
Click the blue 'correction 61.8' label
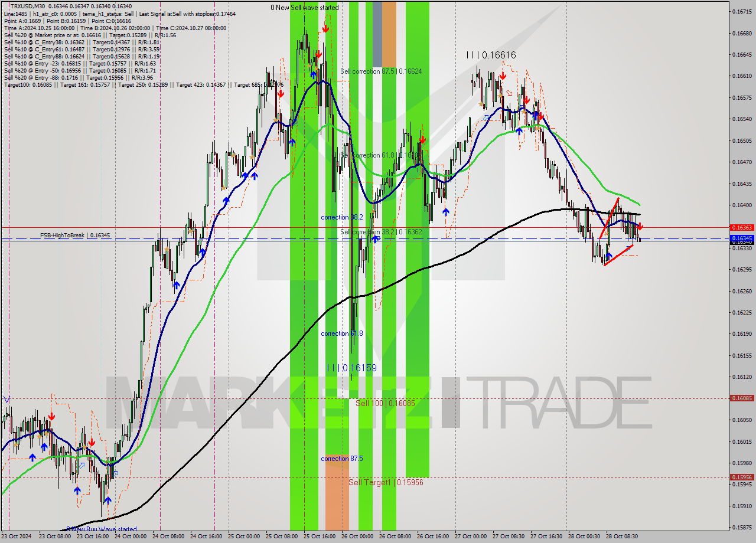[x=342, y=333]
